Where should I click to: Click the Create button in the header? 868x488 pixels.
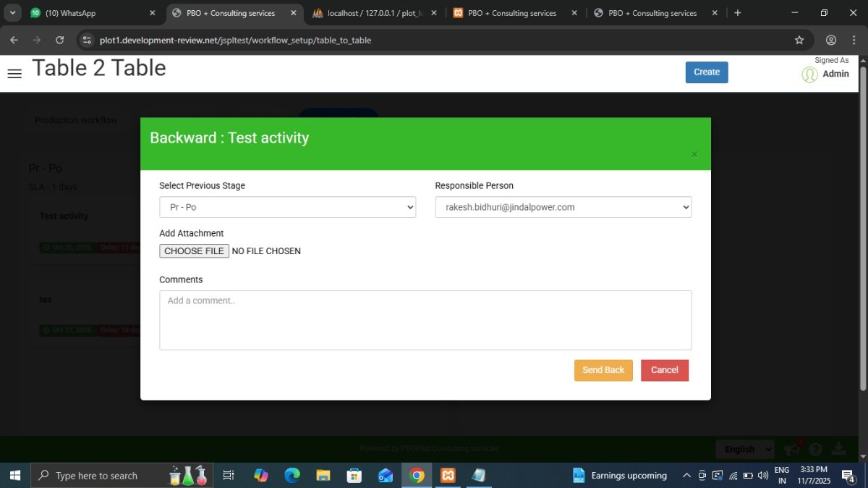coord(706,72)
